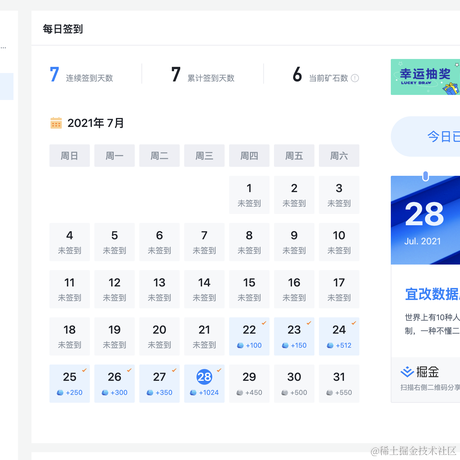Click the checkmark on July 25 cell
Screen dimensions: 460x460
(x=84, y=370)
